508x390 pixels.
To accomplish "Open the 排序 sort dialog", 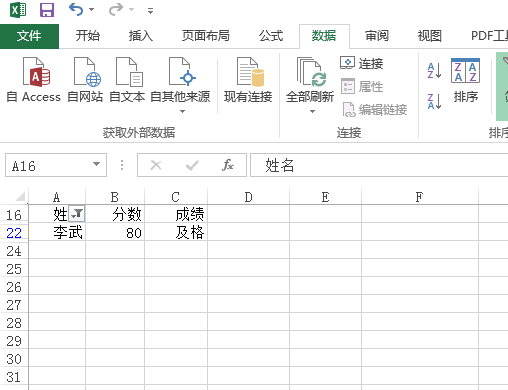I will click(x=465, y=80).
